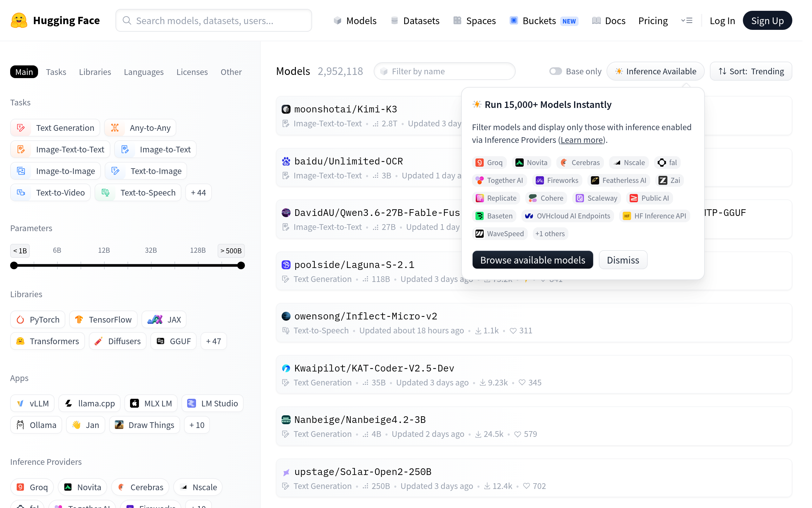Image resolution: width=812 pixels, height=508 pixels.
Task: Open the Datasets navigation item
Action: click(x=415, y=21)
